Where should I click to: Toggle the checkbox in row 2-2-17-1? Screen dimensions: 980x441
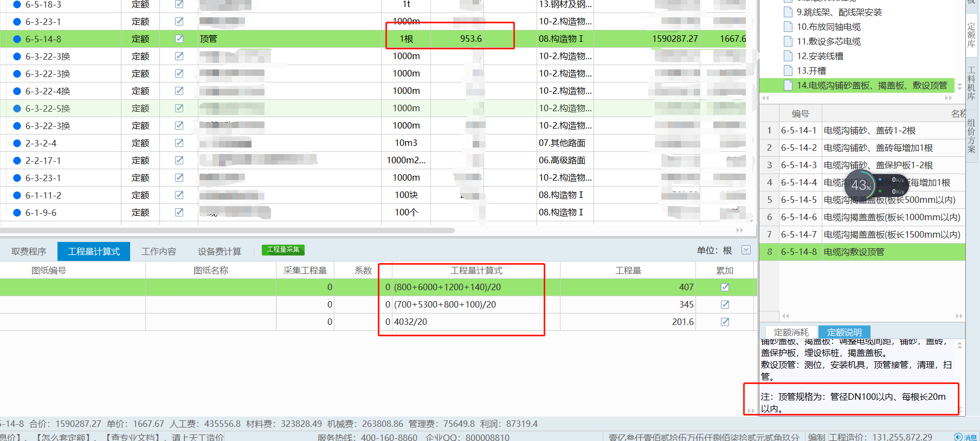point(179,161)
